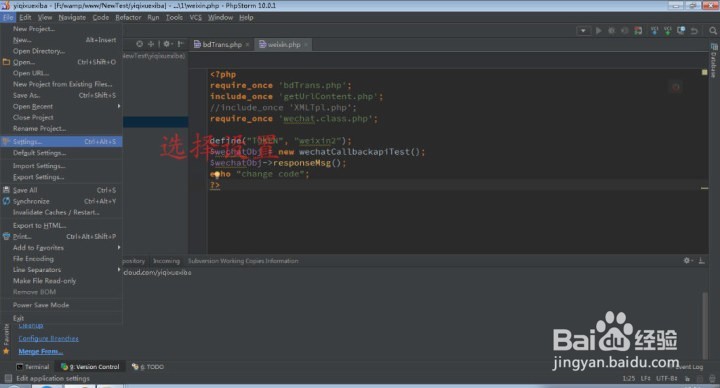Select New Project... menu item
Viewport: 720px width, 388px height.
click(x=62, y=28)
